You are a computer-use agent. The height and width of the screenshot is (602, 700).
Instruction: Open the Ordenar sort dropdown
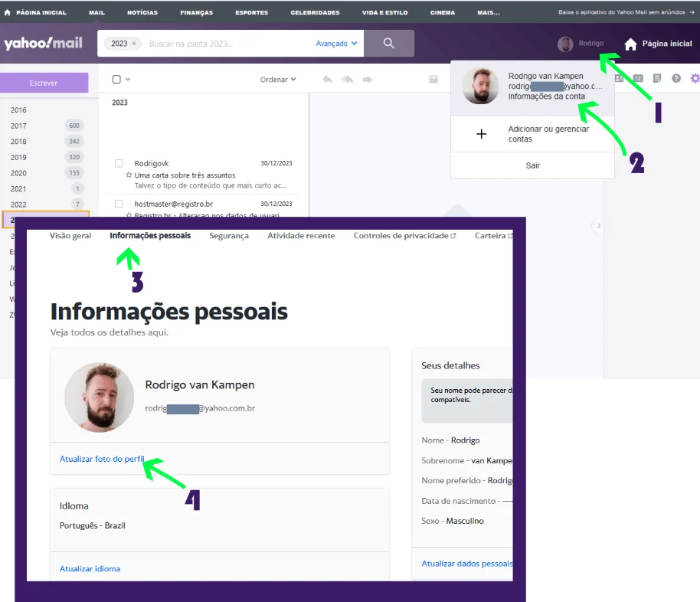point(278,80)
